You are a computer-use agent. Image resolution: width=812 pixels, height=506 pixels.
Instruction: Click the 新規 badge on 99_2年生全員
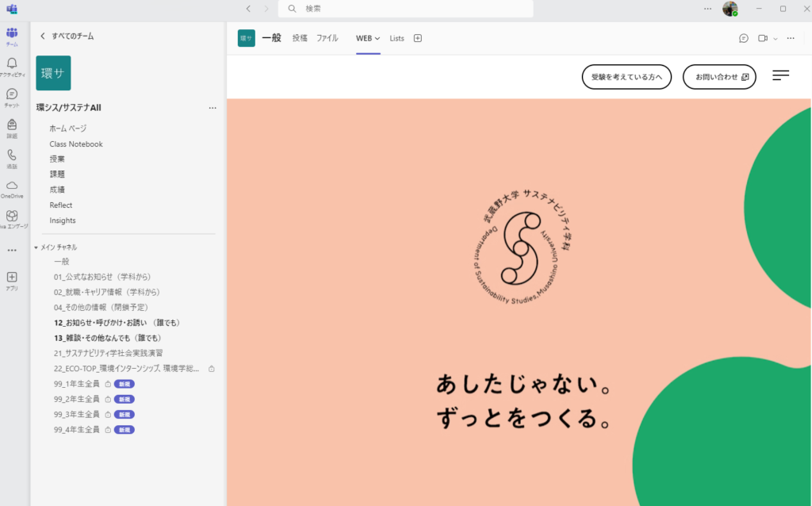point(124,399)
